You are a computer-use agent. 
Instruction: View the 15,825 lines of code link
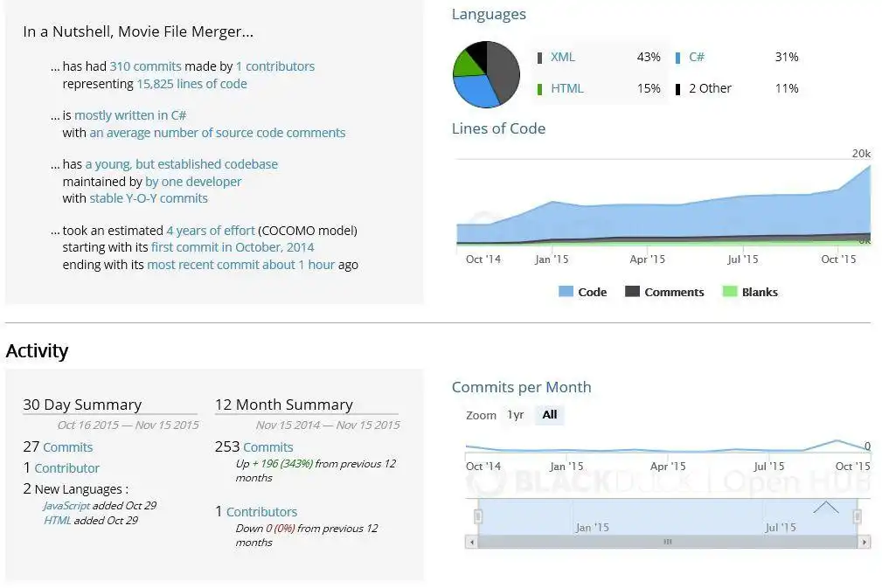click(x=191, y=84)
